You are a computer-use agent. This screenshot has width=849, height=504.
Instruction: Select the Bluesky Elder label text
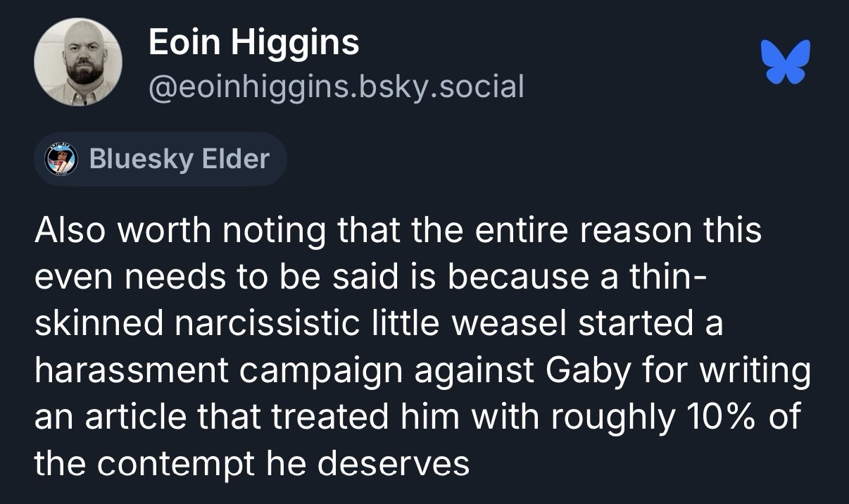180,158
